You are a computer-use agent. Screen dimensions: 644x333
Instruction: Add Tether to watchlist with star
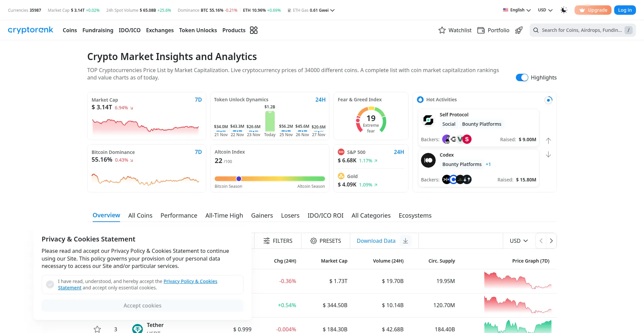tap(97, 329)
